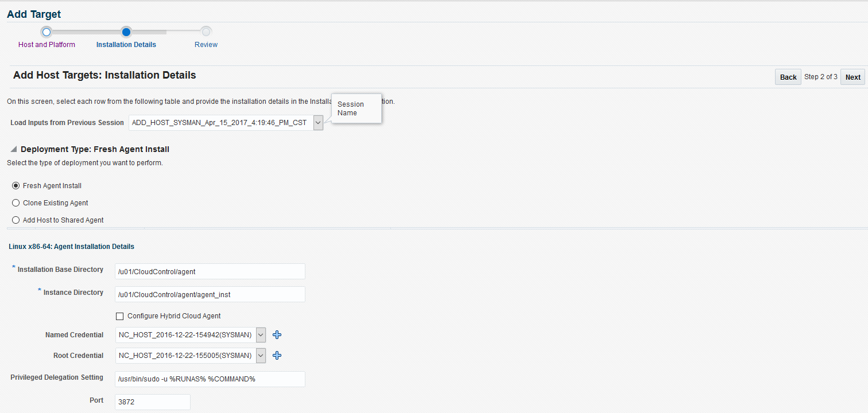Viewport: 868px width, 413px height.
Task: Open the Load Inputs from Previous Session dropdown
Action: 317,122
